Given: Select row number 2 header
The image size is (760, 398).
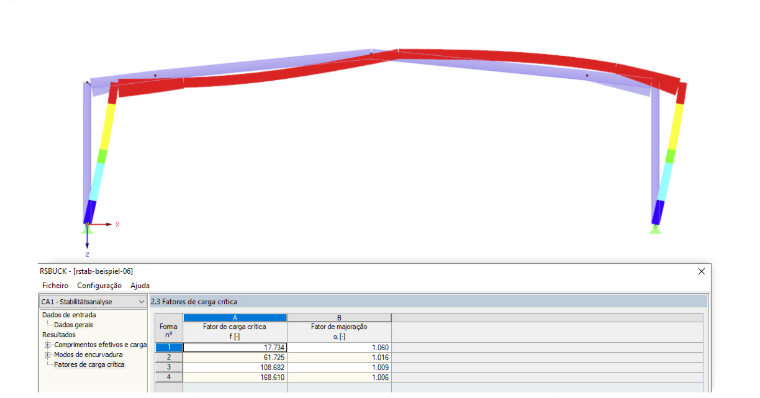Looking at the screenshot, I should tap(169, 357).
